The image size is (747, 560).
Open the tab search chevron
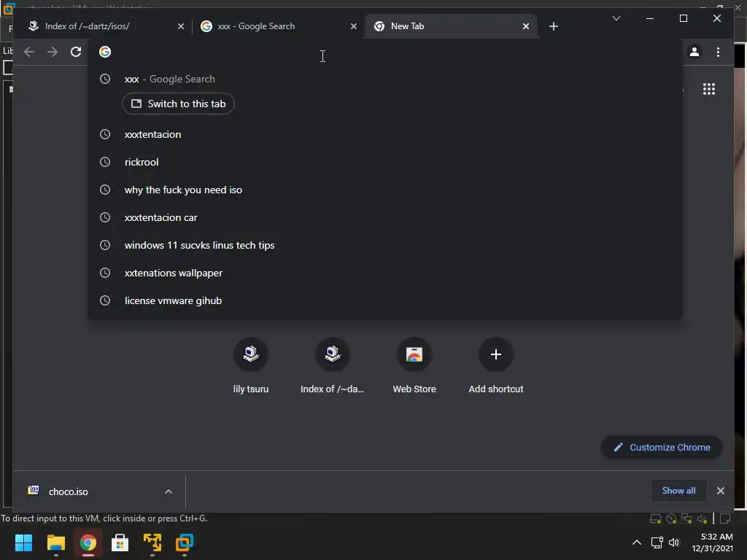tap(616, 18)
